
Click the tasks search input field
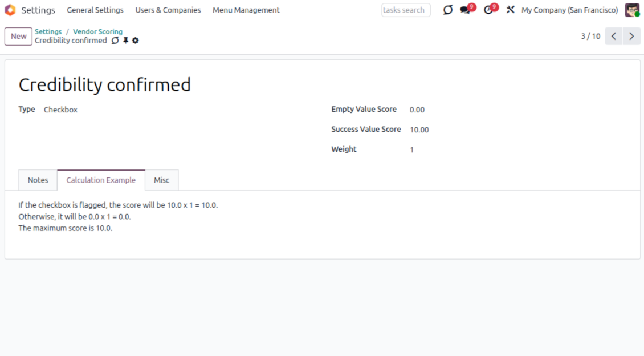click(405, 10)
